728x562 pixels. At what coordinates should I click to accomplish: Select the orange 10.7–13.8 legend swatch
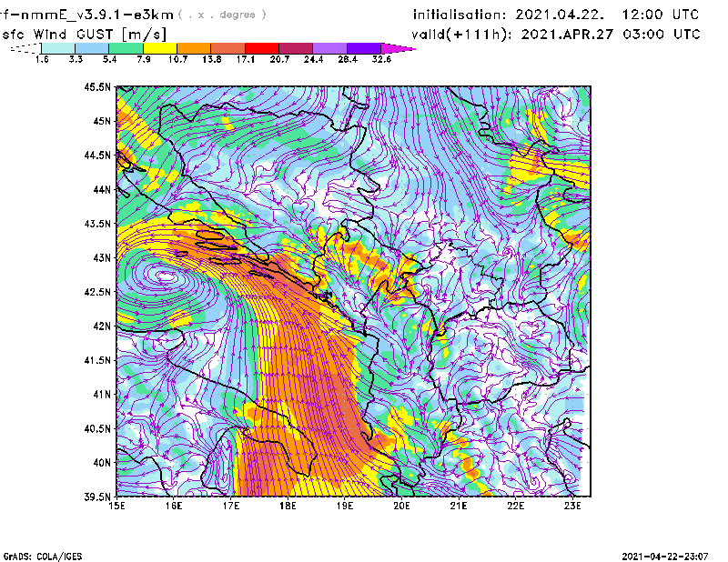pyautogui.click(x=194, y=48)
